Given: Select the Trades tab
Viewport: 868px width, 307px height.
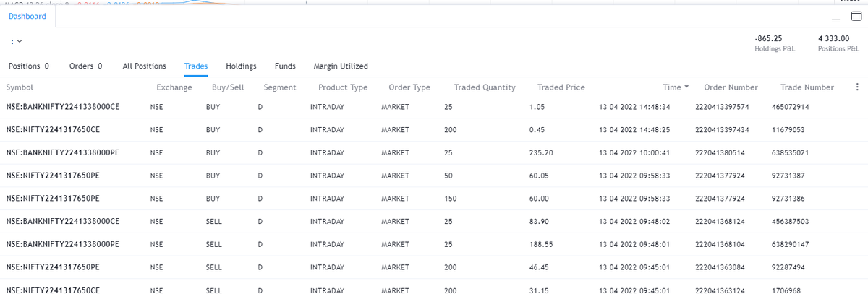Looking at the screenshot, I should [x=196, y=66].
